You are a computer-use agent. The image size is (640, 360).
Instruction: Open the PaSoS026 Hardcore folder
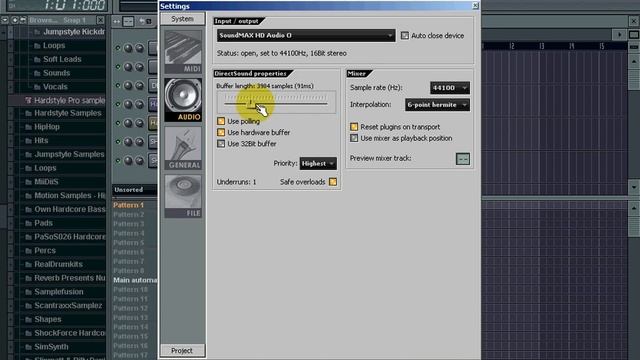[69, 237]
